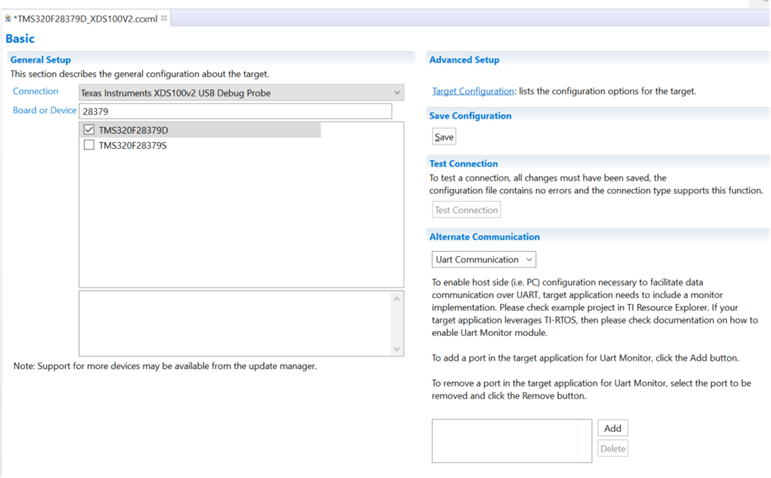Open the Uart Communication dropdown

(484, 260)
